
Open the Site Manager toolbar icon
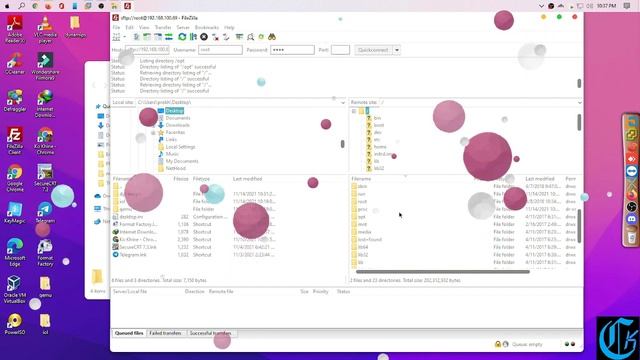click(x=116, y=37)
